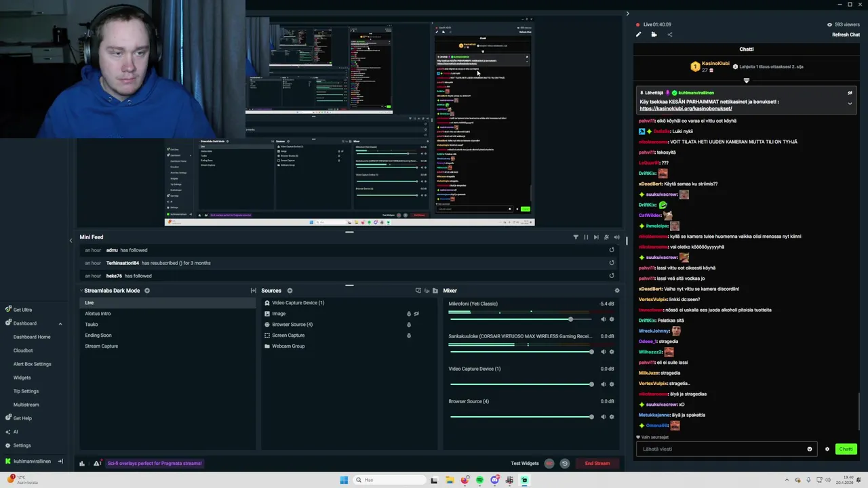Mute the Video Capture Device (1) mixer channel
The width and height of the screenshot is (868, 488).
[x=603, y=384]
